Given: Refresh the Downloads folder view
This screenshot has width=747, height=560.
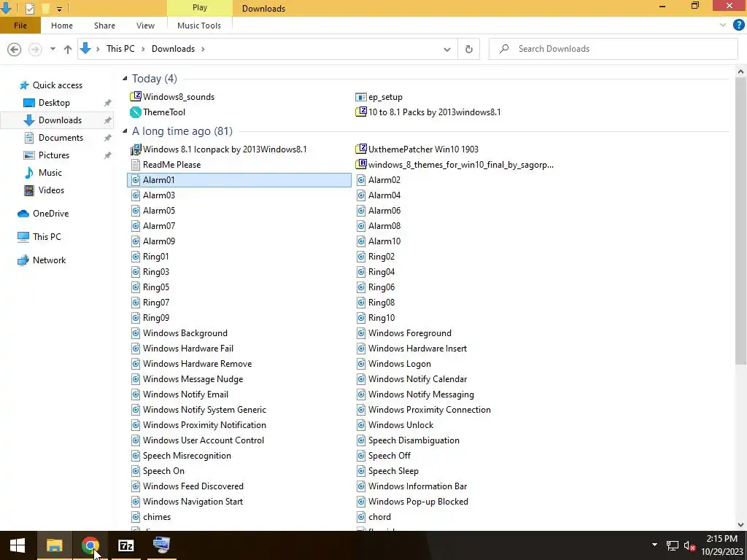Looking at the screenshot, I should click(469, 49).
